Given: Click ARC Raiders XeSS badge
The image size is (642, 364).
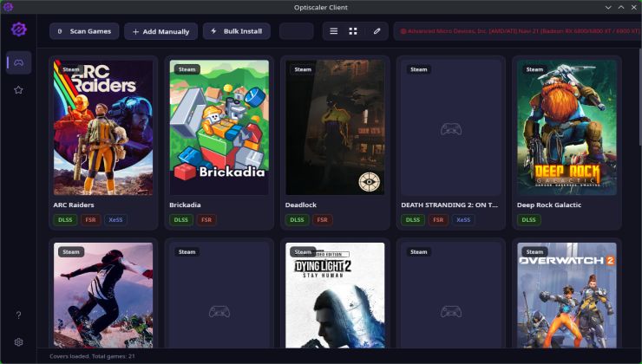Looking at the screenshot, I should 115,219.
